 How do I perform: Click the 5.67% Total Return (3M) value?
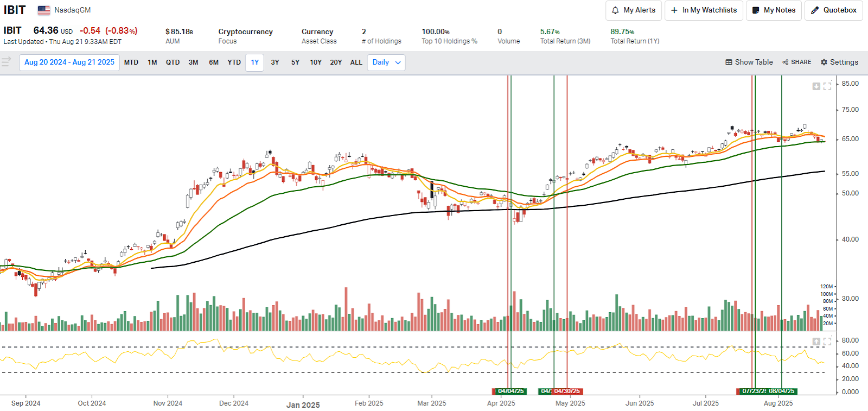(550, 32)
